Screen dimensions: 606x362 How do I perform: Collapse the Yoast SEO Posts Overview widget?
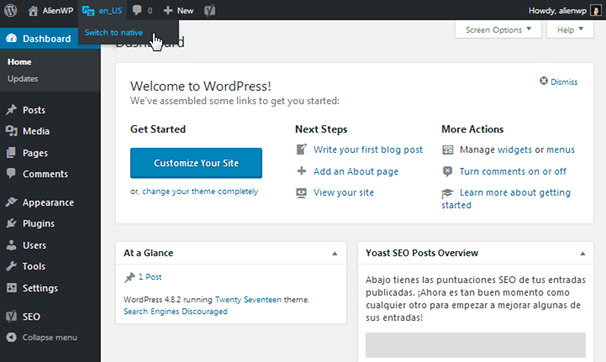point(582,254)
